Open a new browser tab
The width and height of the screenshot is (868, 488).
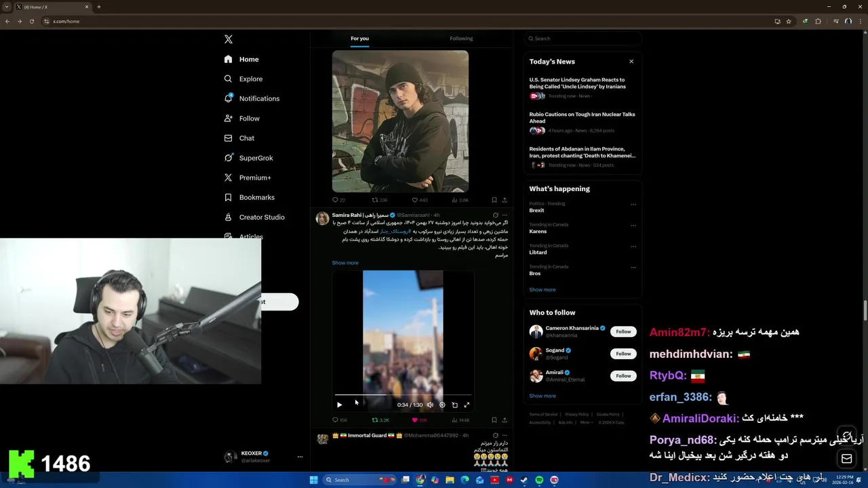(99, 7)
